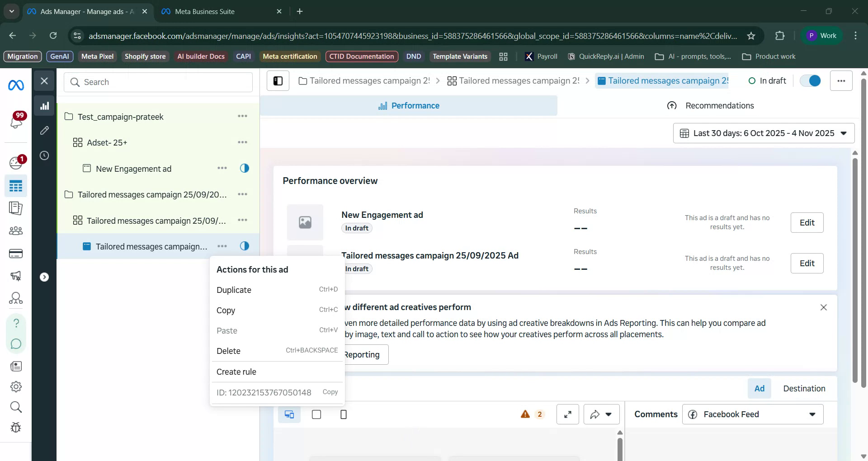
Task: Click Edit for New Engagement ad
Action: (807, 222)
